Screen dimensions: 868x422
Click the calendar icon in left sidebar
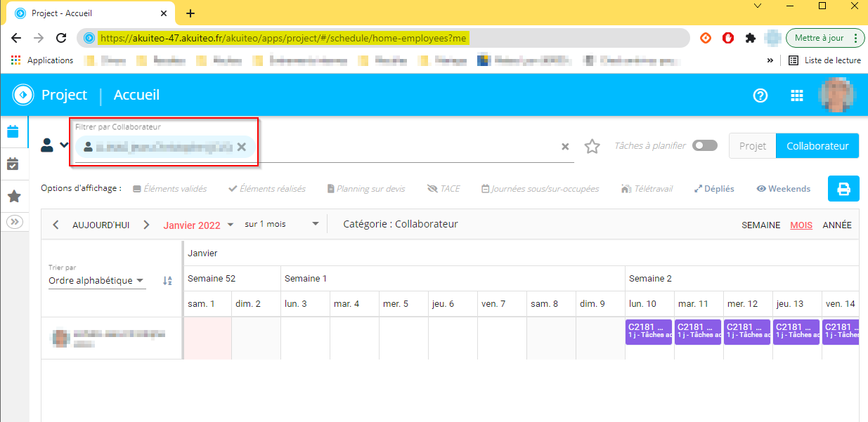click(x=13, y=131)
